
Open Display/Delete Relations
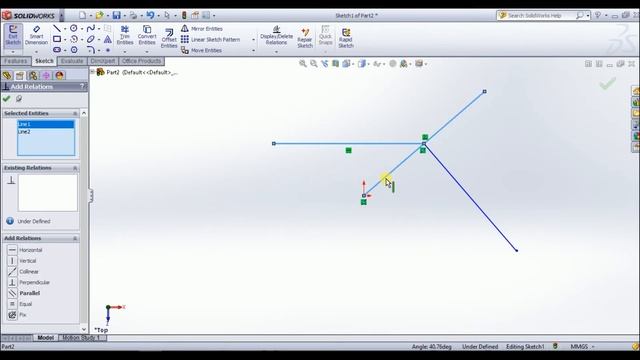pyautogui.click(x=276, y=36)
